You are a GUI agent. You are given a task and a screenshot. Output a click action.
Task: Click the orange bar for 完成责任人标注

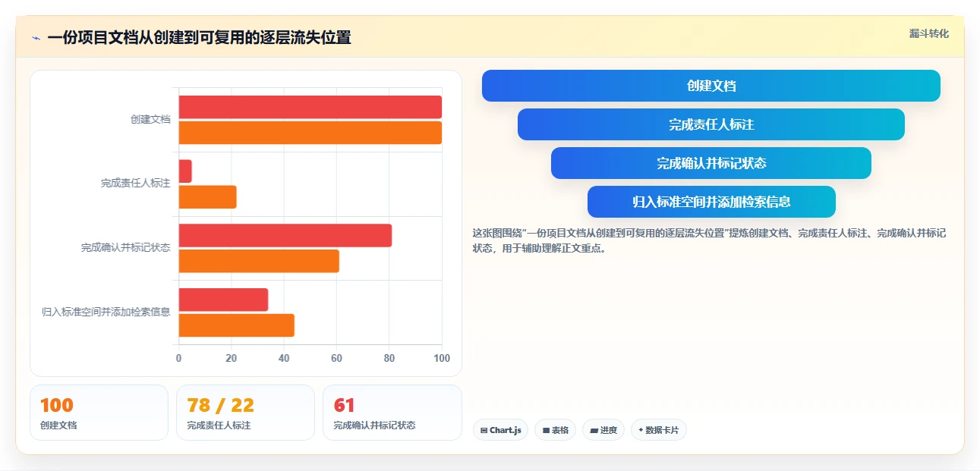click(208, 197)
